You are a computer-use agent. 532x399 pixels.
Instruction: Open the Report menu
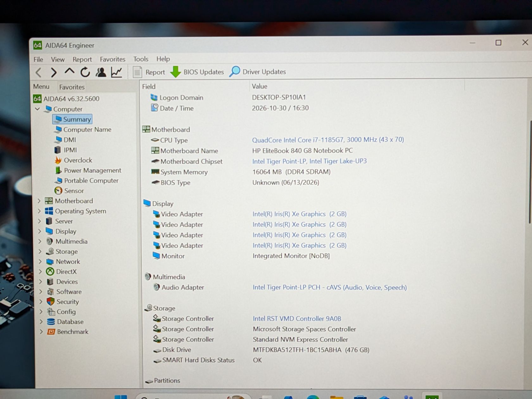click(82, 59)
